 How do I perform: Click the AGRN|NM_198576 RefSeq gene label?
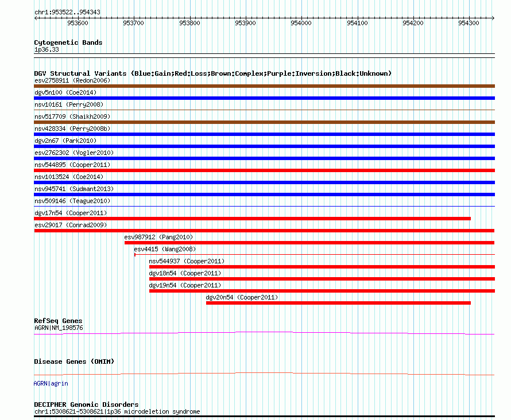pyautogui.click(x=59, y=328)
